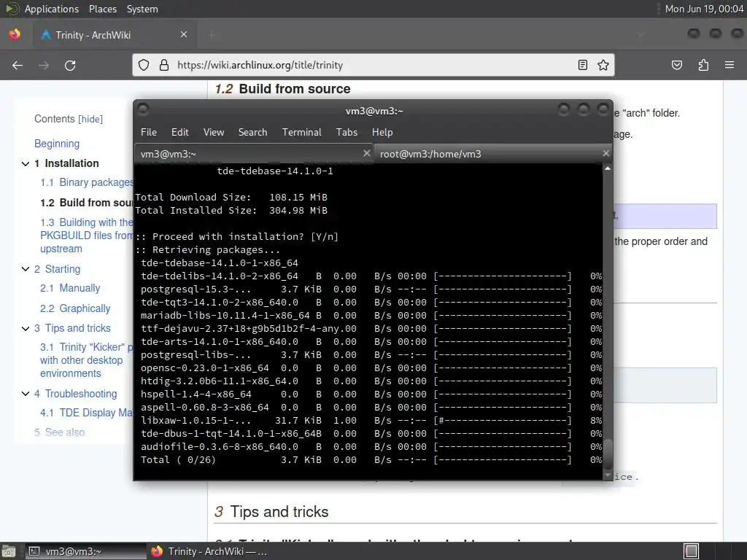Switch to root@vm3:/home/vm3 terminal tab
The image size is (747, 560).
492,154
